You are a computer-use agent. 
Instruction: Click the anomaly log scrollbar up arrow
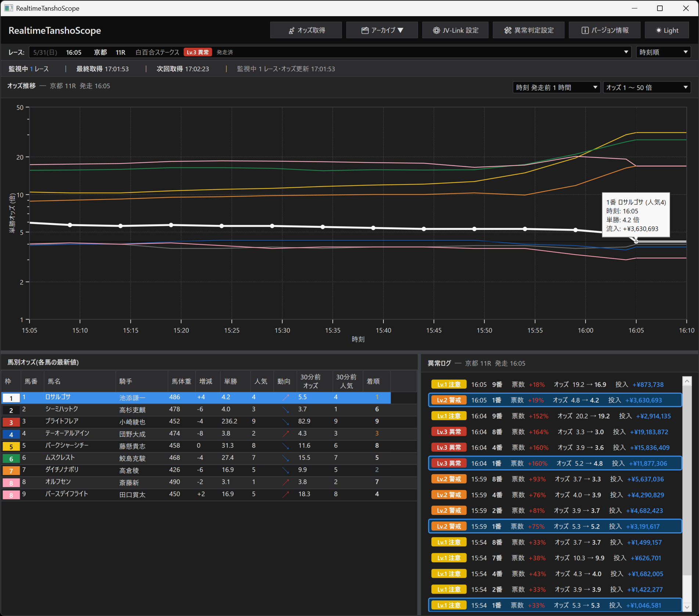point(687,382)
